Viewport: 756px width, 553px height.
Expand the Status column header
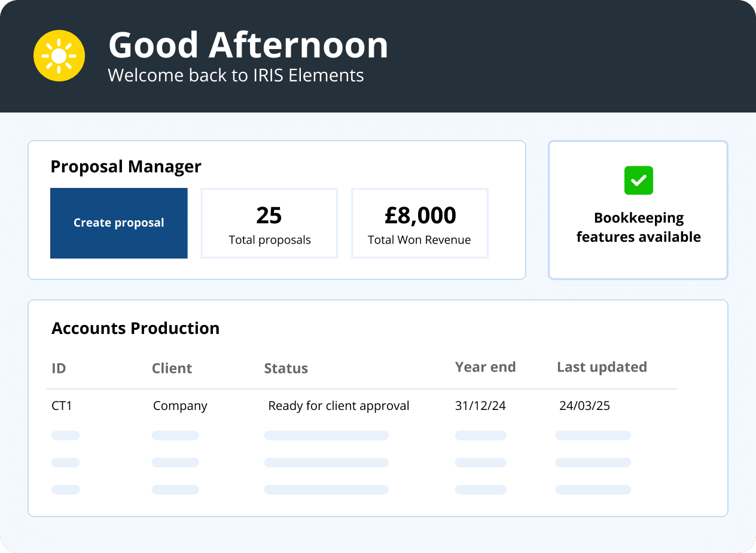286,368
